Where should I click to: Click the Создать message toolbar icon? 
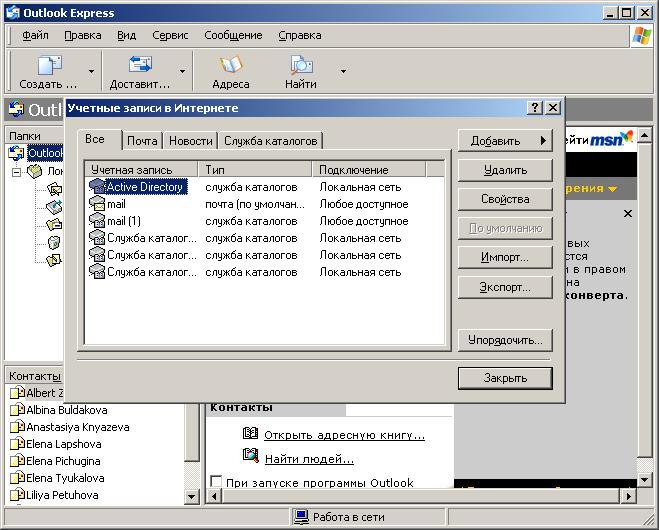click(x=50, y=65)
